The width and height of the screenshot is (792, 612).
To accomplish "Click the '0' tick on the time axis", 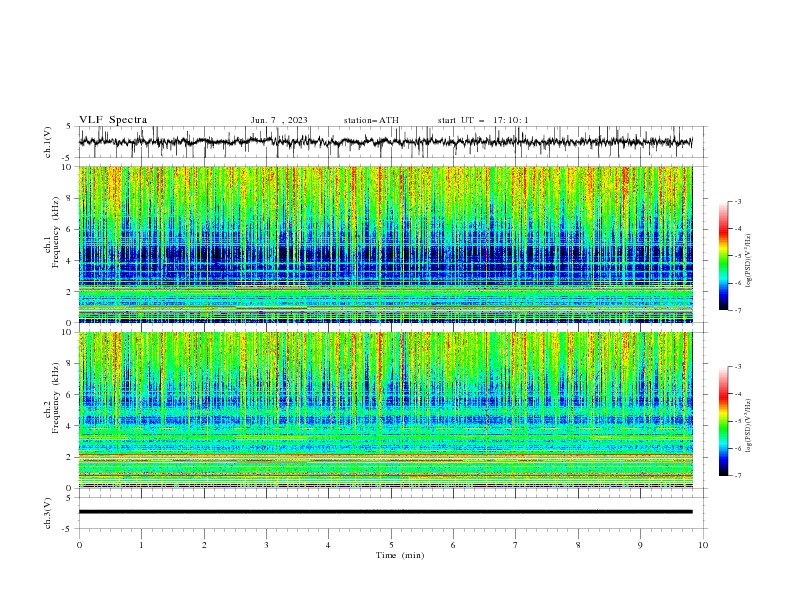I will [79, 545].
